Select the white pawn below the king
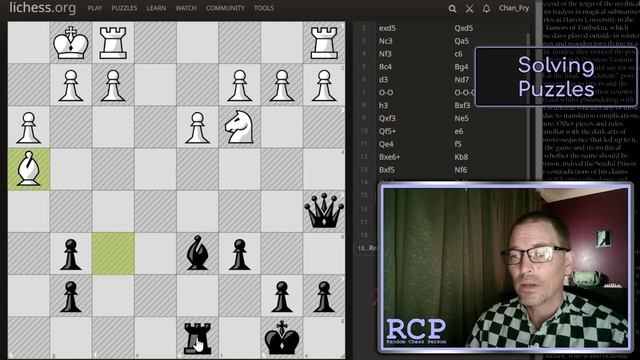Viewport: 640px width, 360px height. 71,85
